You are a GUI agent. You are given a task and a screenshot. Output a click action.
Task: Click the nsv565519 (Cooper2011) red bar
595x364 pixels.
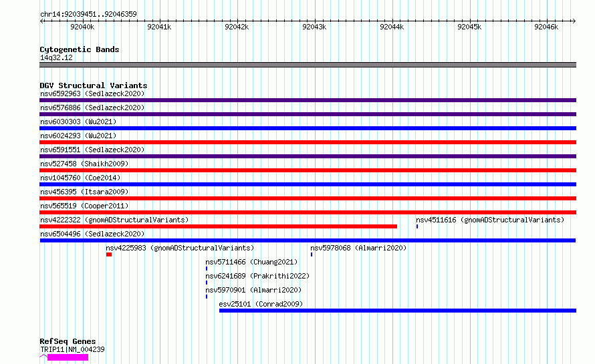point(308,212)
